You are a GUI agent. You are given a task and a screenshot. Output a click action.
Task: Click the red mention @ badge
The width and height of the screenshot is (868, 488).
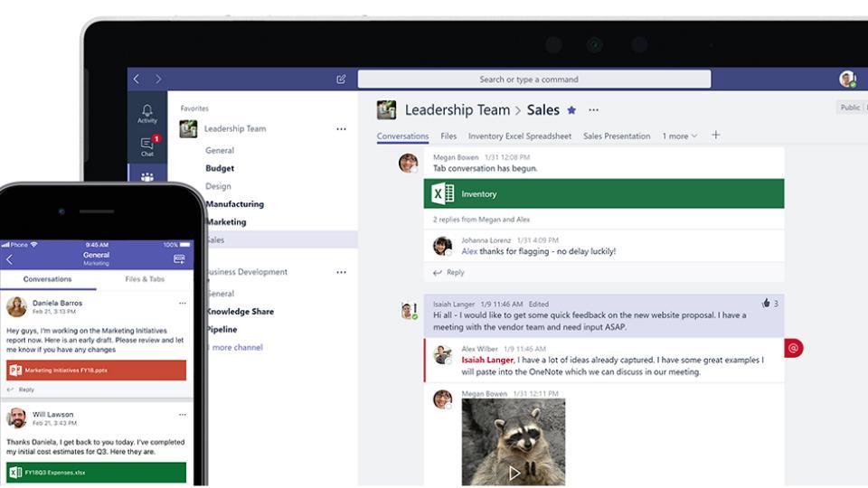[793, 348]
